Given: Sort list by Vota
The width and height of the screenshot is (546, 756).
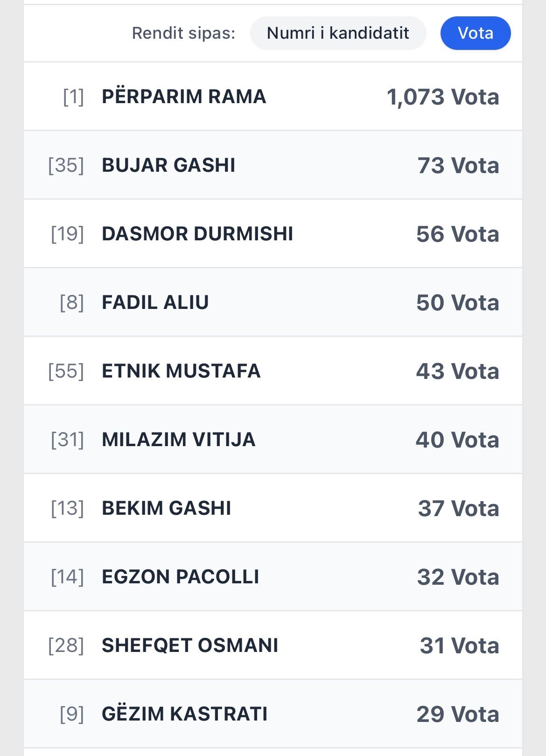Looking at the screenshot, I should point(475,33).
